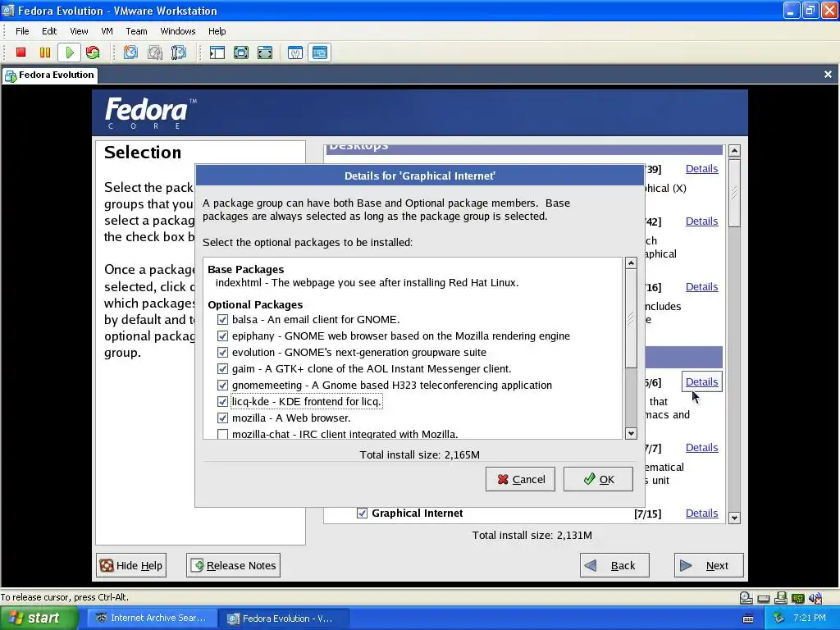
Task: Click the CD-ROM device icon in status bar
Action: 746,598
